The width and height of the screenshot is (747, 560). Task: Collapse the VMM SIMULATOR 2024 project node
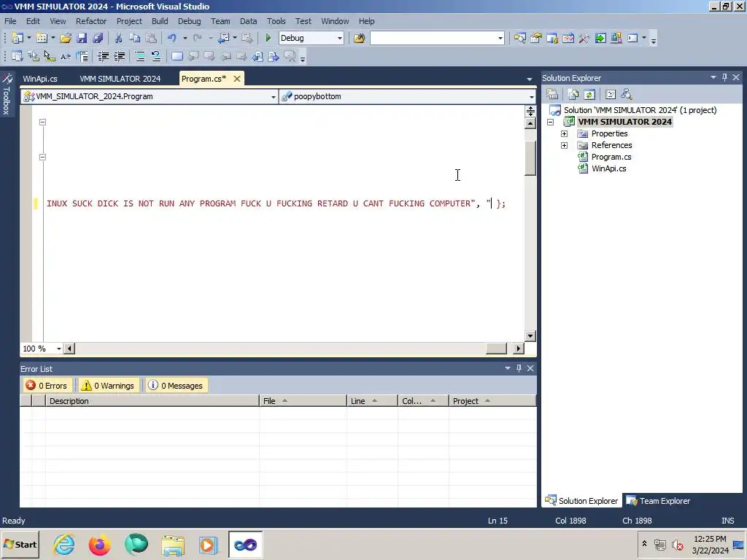pyautogui.click(x=550, y=122)
